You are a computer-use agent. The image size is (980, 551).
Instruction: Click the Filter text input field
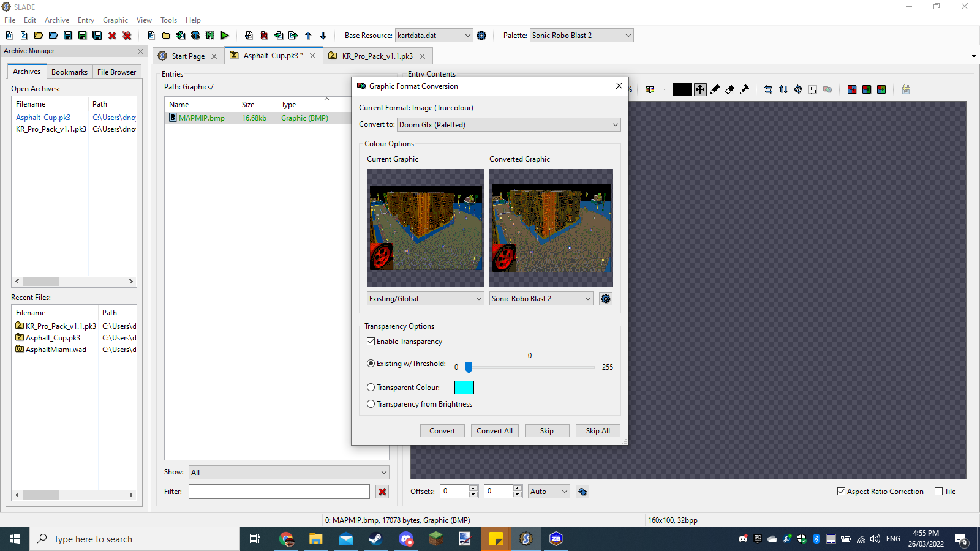279,492
